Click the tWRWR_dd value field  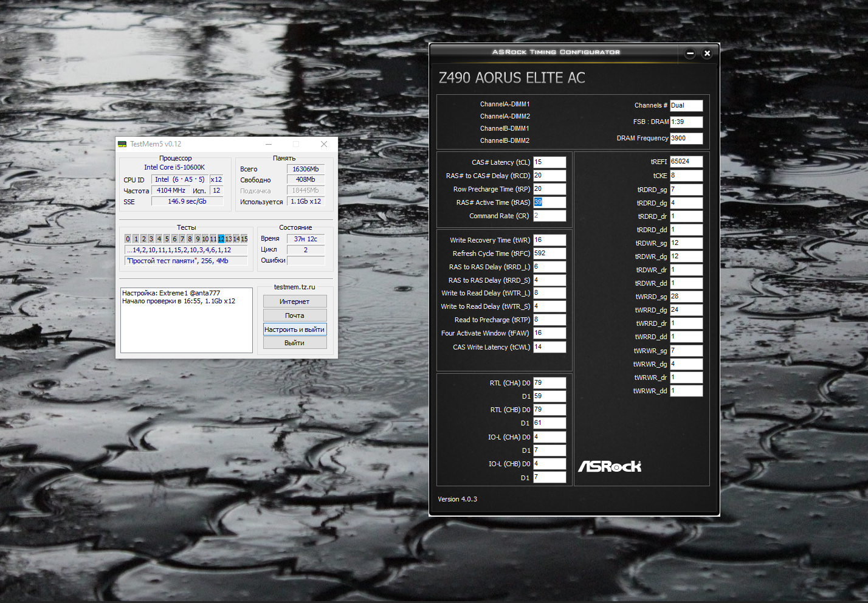pos(686,391)
